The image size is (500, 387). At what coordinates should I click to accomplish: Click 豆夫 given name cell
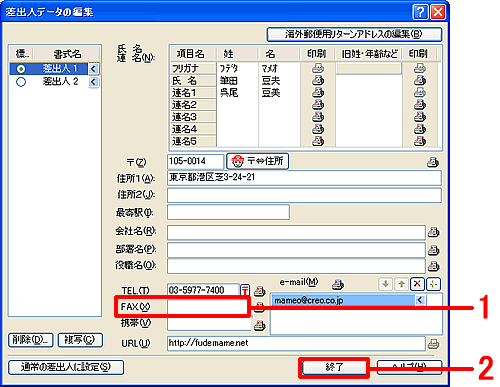click(279, 81)
